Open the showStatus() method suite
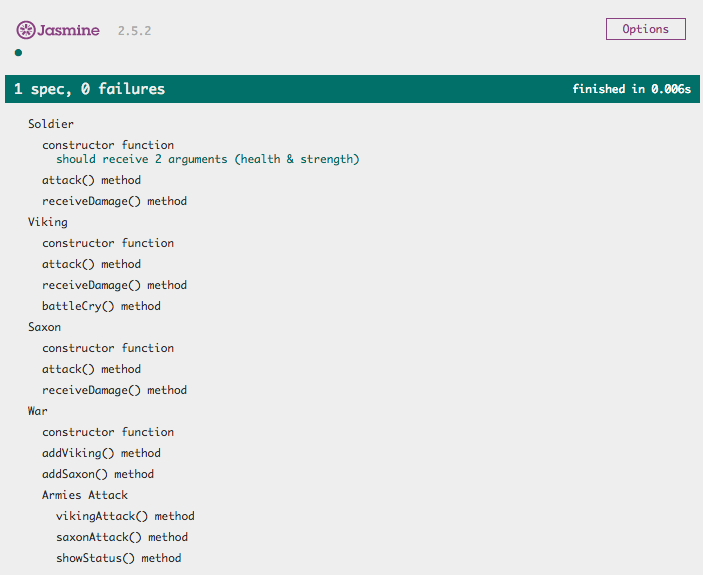This screenshot has height=575, width=703. point(118,558)
